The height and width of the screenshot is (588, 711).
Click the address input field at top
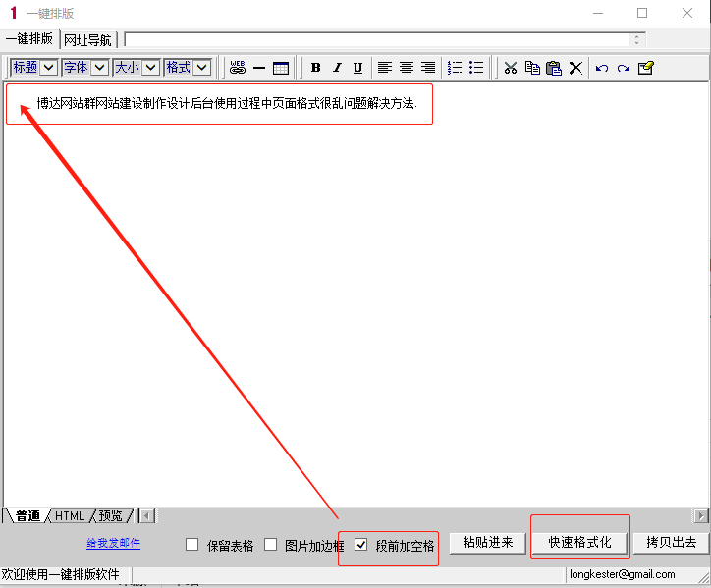(377, 40)
